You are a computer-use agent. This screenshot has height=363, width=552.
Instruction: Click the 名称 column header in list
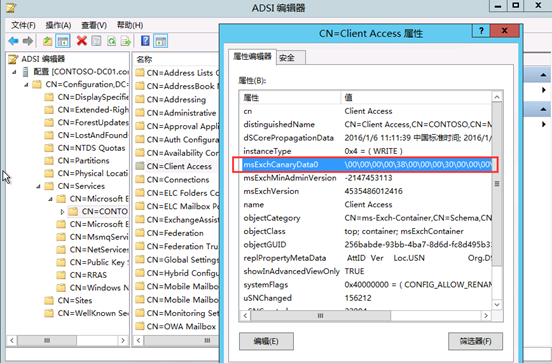point(176,60)
